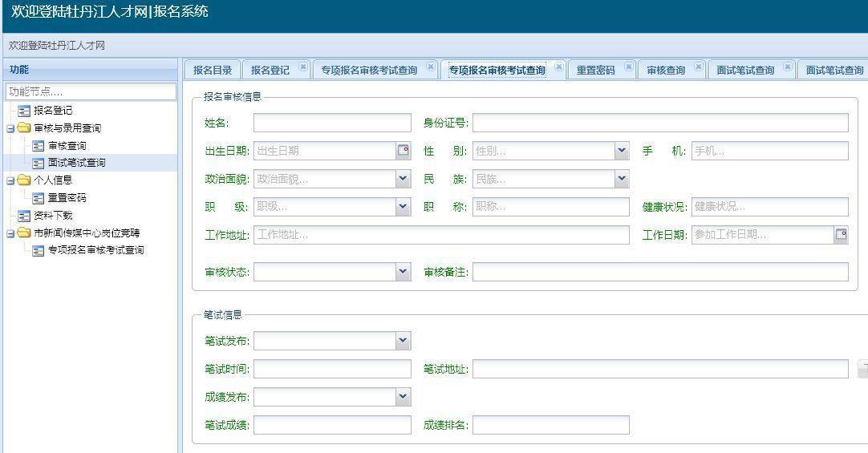The width and height of the screenshot is (868, 453).
Task: Select 面试笔试查询 in the sidebar tree
Action: (76, 163)
